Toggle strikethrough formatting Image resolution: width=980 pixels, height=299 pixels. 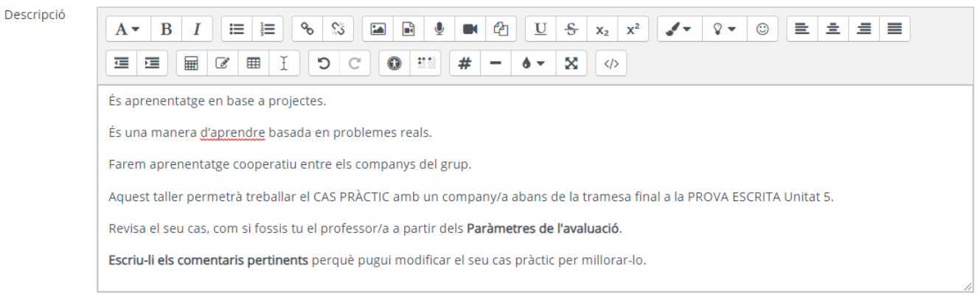571,29
